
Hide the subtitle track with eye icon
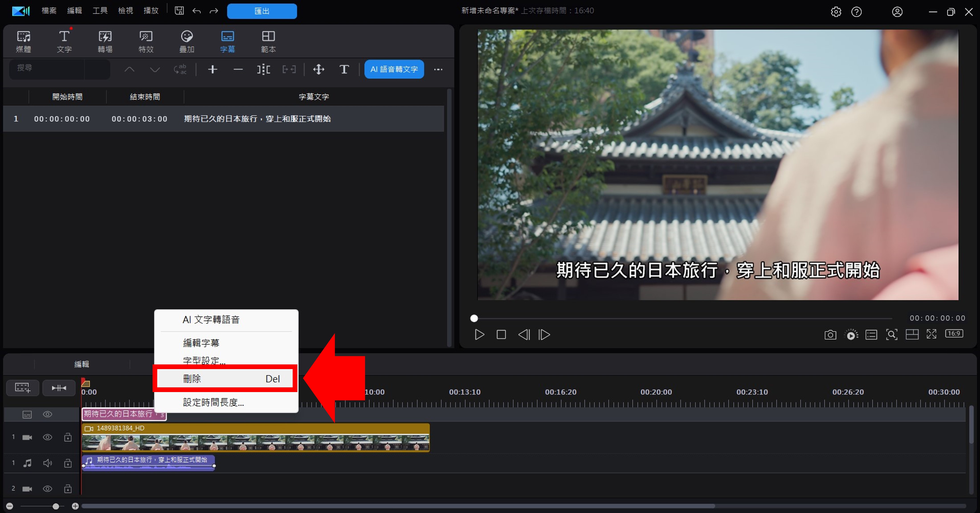[x=48, y=414]
